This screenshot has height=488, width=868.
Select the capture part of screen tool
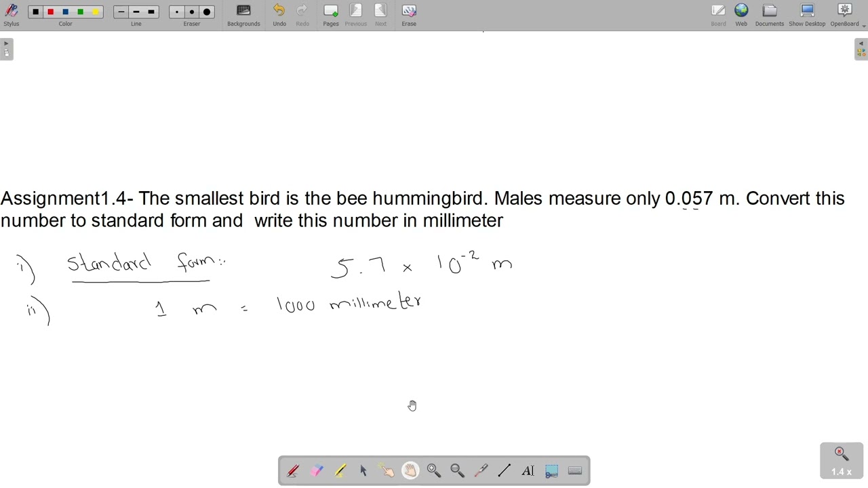pyautogui.click(x=551, y=471)
